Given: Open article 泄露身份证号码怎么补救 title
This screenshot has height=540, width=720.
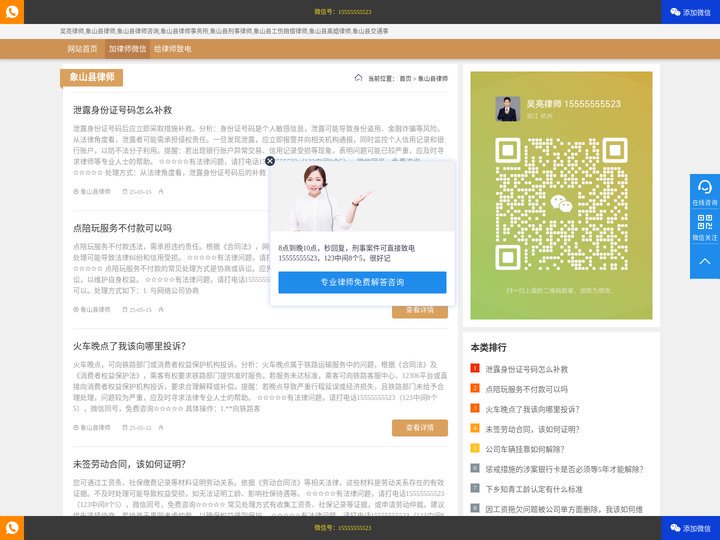Looking at the screenshot, I should (x=122, y=110).
